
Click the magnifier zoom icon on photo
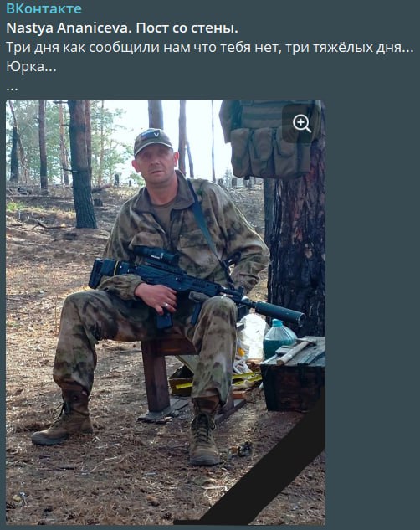pos(301,123)
